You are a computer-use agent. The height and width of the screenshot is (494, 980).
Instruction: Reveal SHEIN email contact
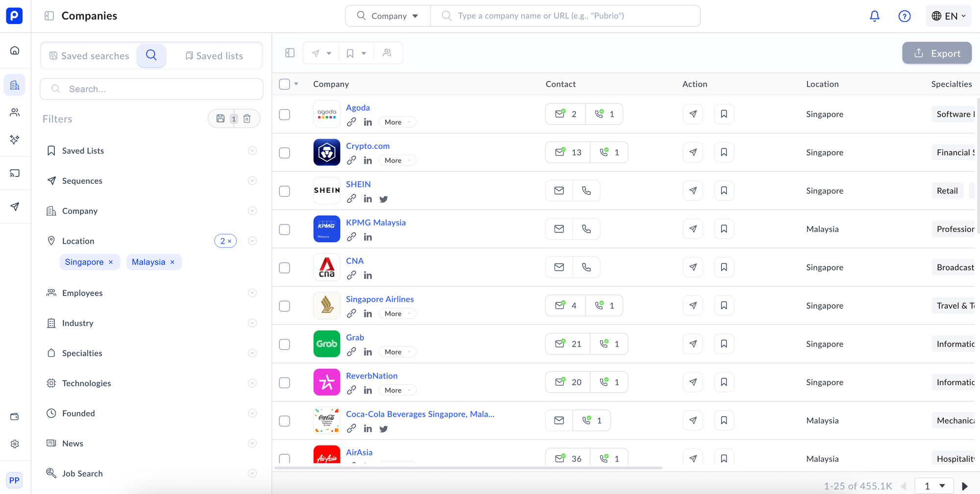(x=559, y=191)
